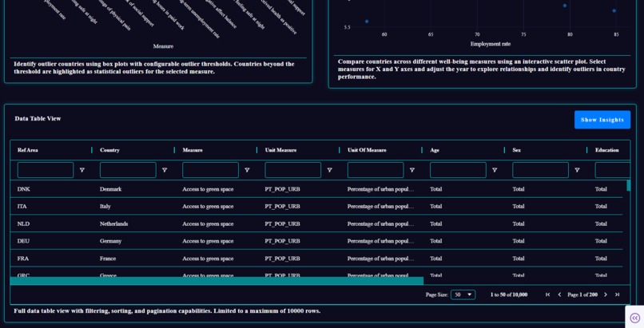
Task: Open the Ref Area column filter icon
Action: click(x=82, y=170)
